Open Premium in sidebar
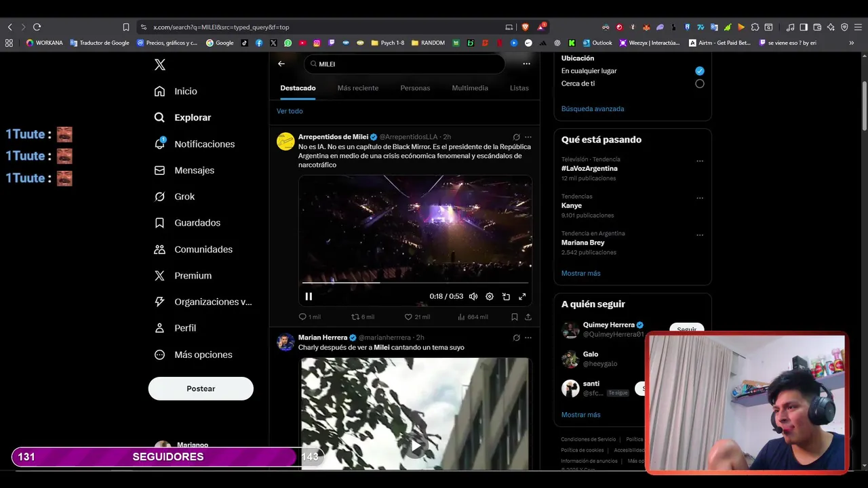Viewport: 868px width, 488px height. pos(183,276)
